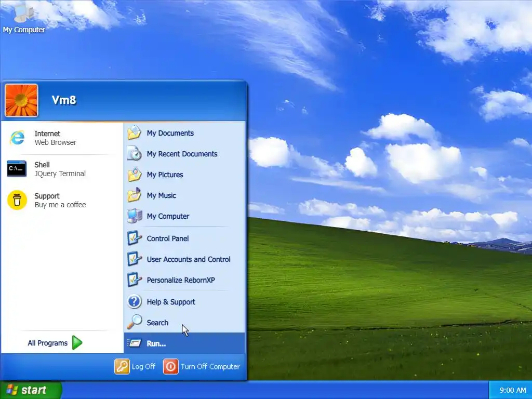Screen dimensions: 532x399
Task: Click the Search magnifier icon
Action: (x=135, y=322)
